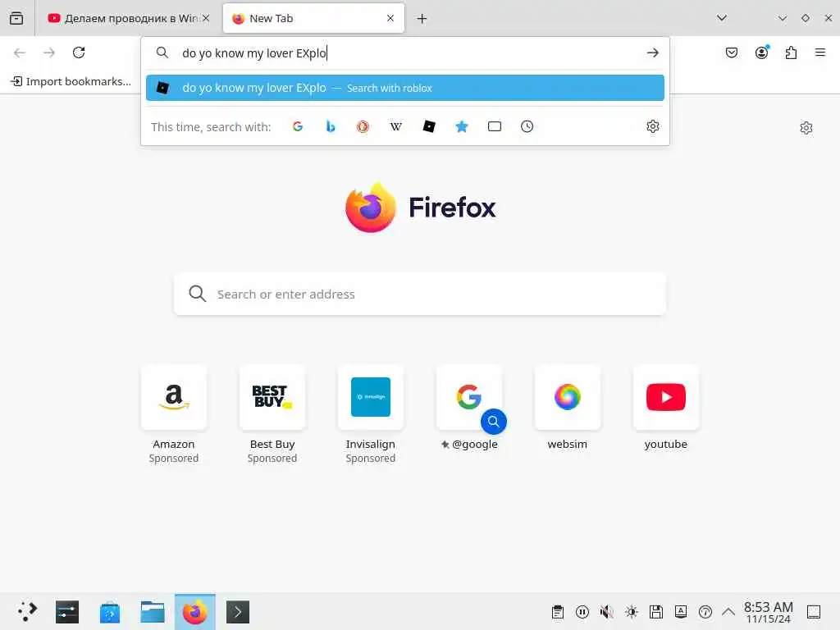
Task: Go back to the previous page
Action: [20, 52]
